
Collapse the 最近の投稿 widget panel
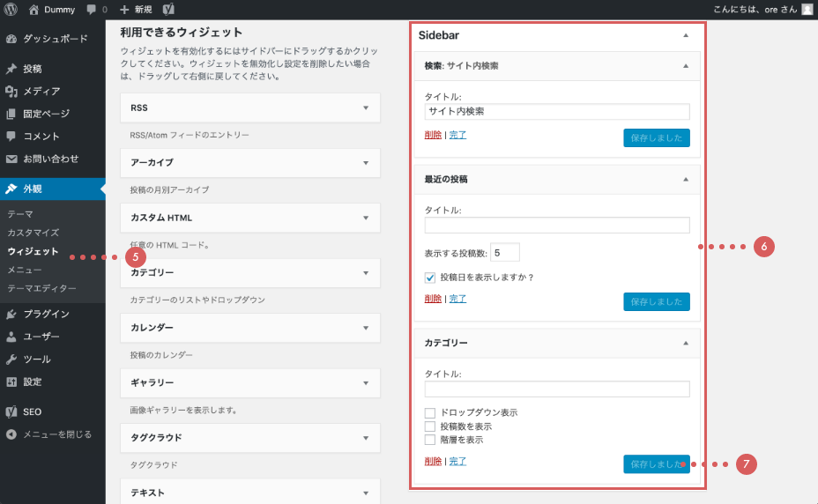pos(686,179)
